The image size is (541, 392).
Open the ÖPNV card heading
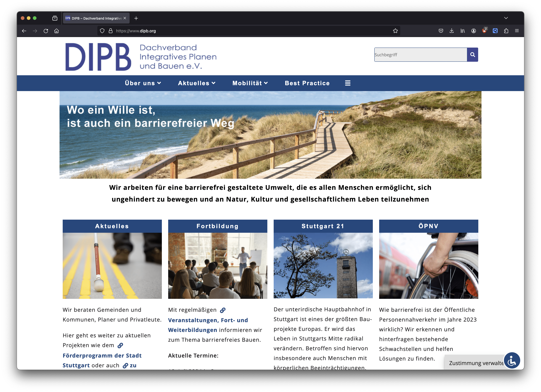pos(428,226)
